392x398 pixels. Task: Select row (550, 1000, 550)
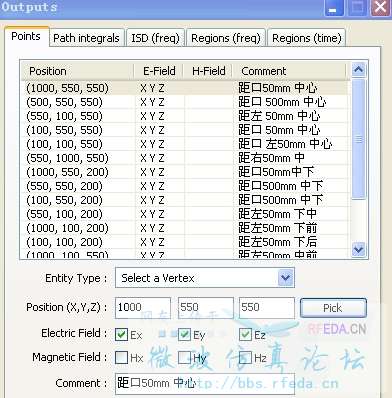coord(185,158)
